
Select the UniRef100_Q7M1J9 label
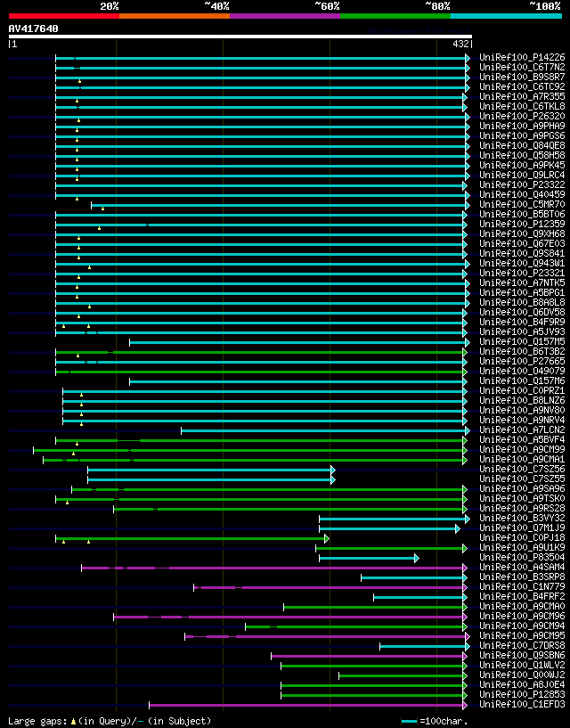[522, 528]
